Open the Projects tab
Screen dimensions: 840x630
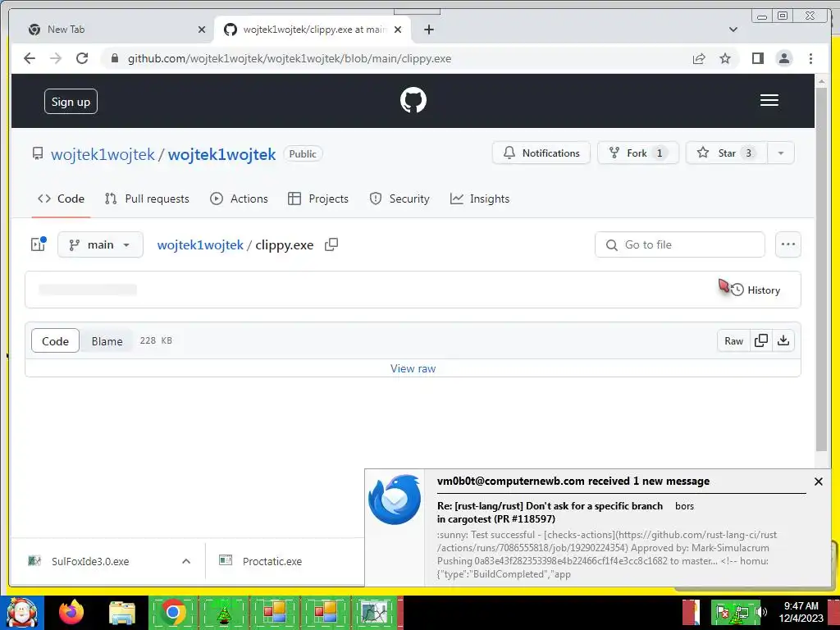(318, 199)
